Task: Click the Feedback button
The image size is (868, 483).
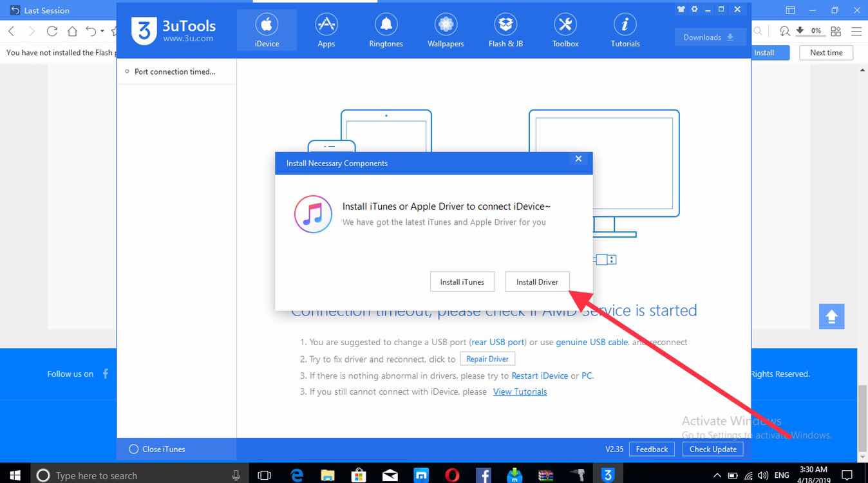Action: pos(652,449)
